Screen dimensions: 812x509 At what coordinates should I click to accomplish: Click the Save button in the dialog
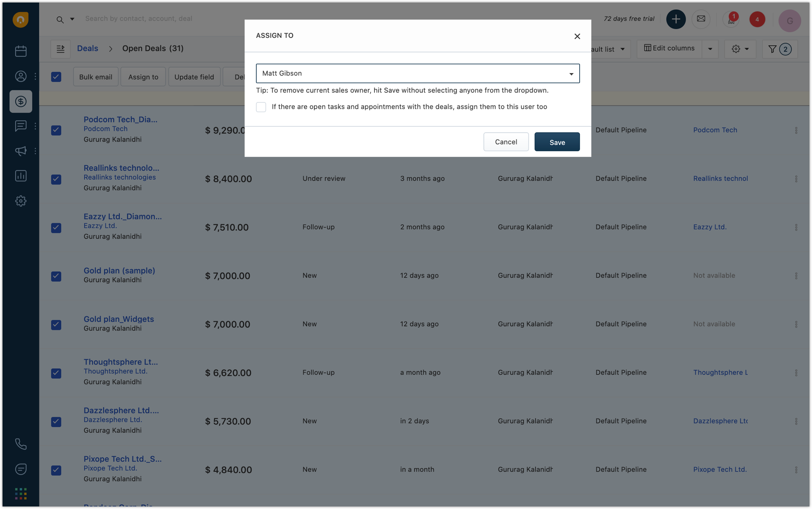click(557, 142)
